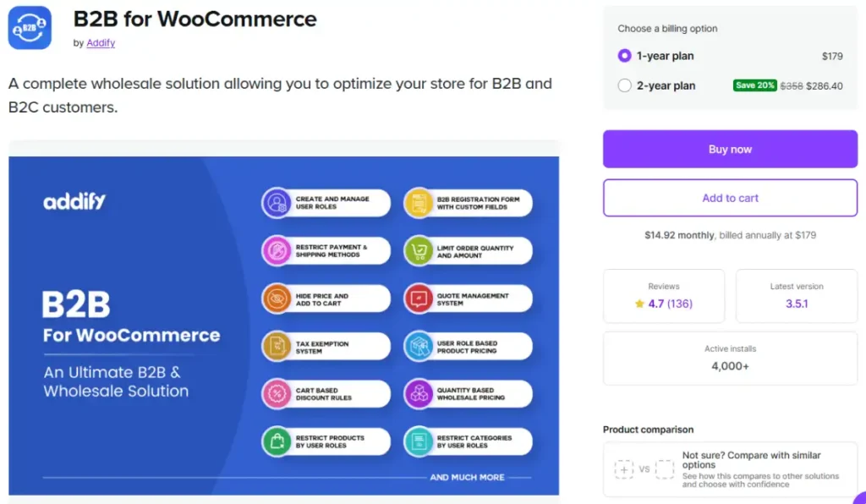Click the second empty comparison placeholder box
The width and height of the screenshot is (866, 504).
point(665,469)
